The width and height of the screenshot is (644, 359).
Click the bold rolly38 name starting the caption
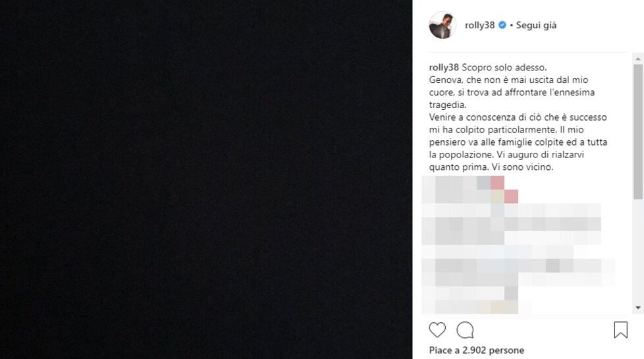444,67
